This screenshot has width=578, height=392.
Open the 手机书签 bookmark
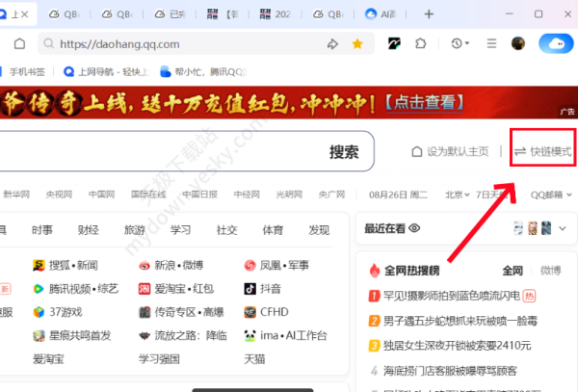click(x=26, y=71)
